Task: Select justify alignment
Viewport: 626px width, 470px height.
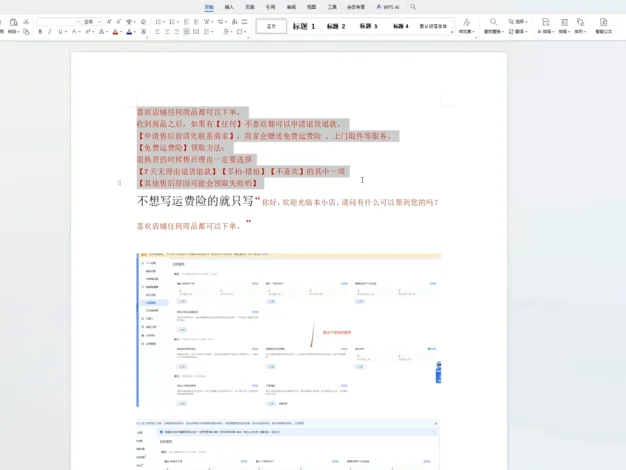Action: tap(186, 32)
